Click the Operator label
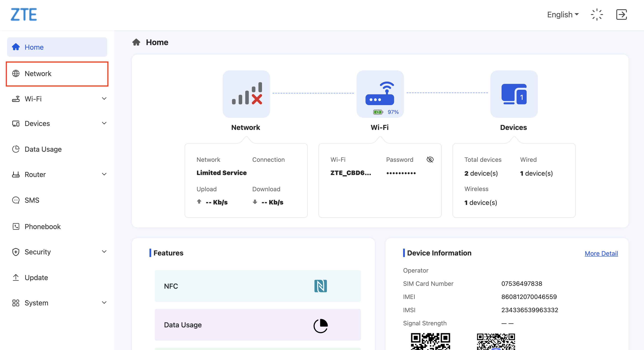Image resolution: width=644 pixels, height=350 pixels. 416,270
